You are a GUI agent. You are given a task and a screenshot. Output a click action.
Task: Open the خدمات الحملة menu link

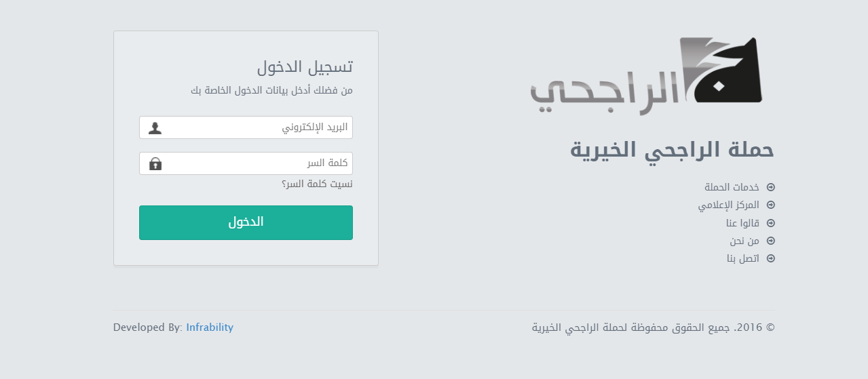point(732,187)
